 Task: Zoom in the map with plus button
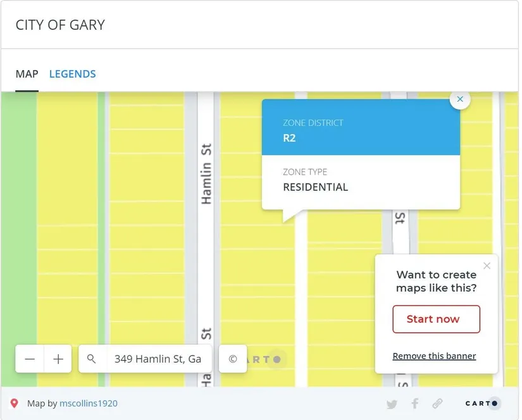tap(58, 359)
